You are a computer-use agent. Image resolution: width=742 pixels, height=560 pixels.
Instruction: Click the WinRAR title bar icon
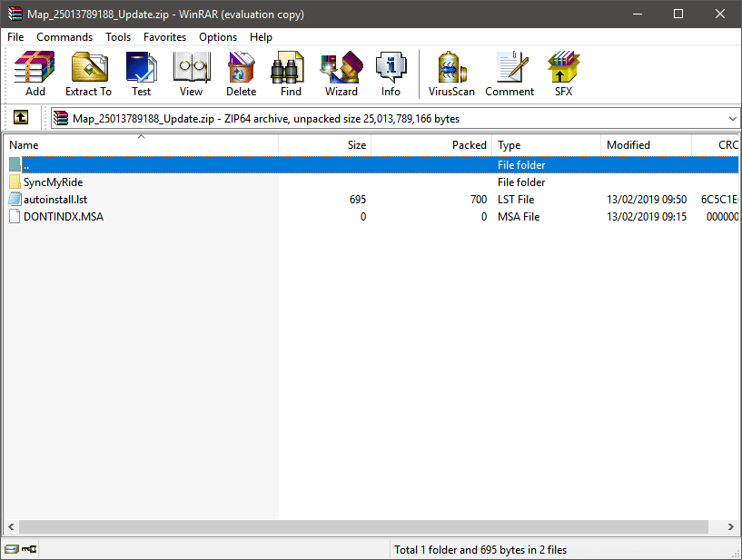15,14
